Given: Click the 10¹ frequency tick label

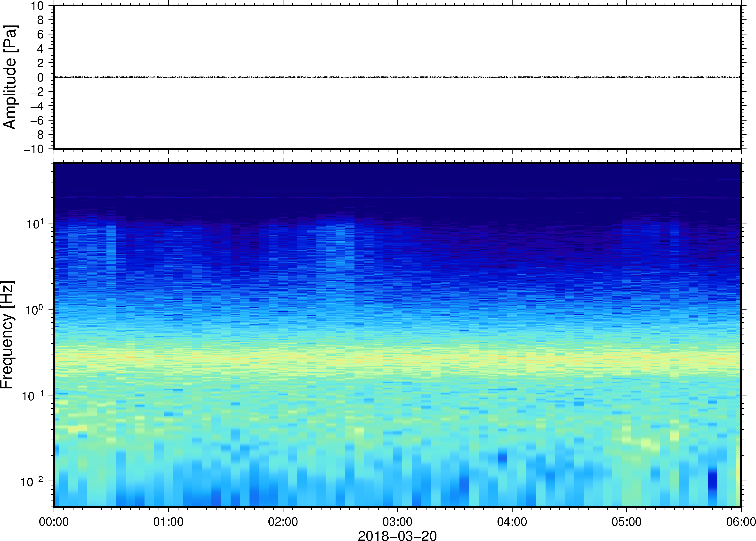Looking at the screenshot, I should (35, 223).
